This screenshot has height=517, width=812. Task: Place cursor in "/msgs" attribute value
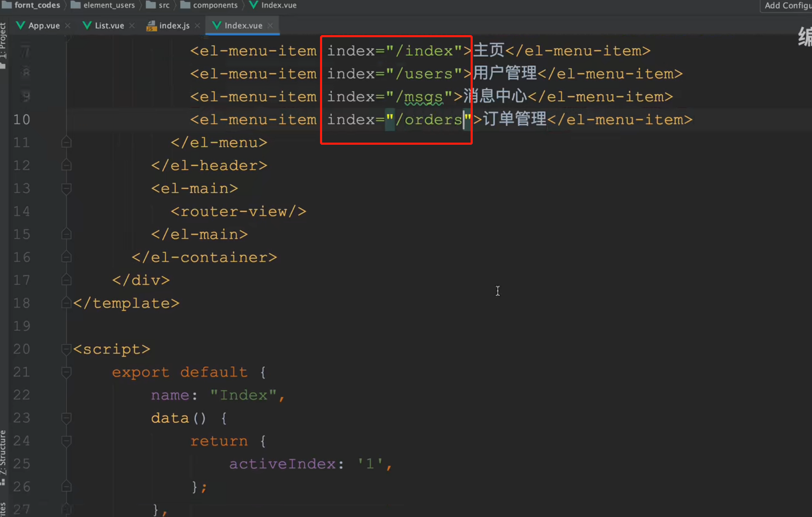419,97
